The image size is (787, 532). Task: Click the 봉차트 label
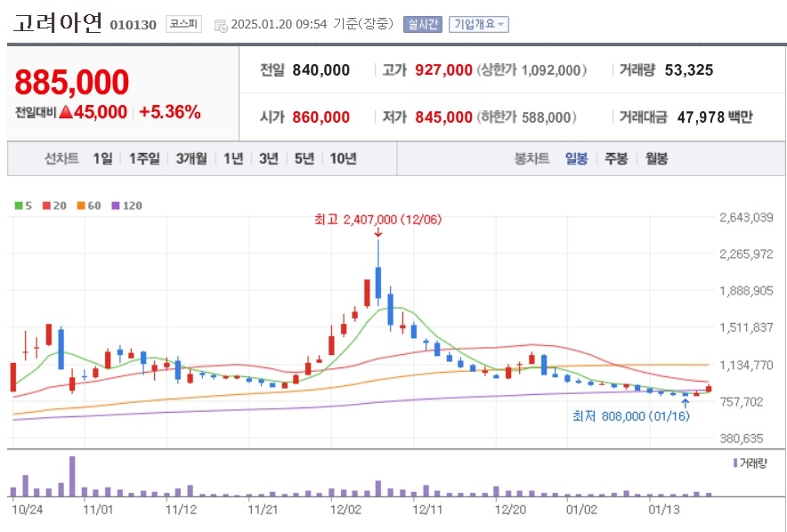click(x=532, y=159)
